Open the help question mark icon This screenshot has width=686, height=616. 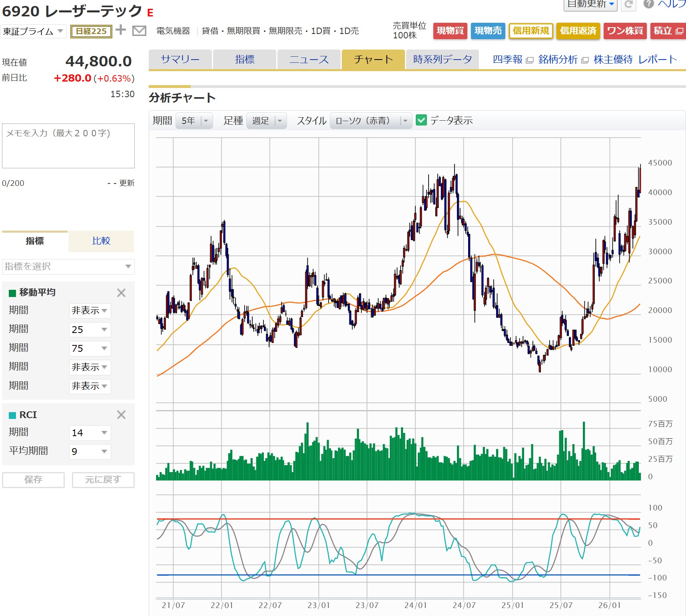(648, 4)
